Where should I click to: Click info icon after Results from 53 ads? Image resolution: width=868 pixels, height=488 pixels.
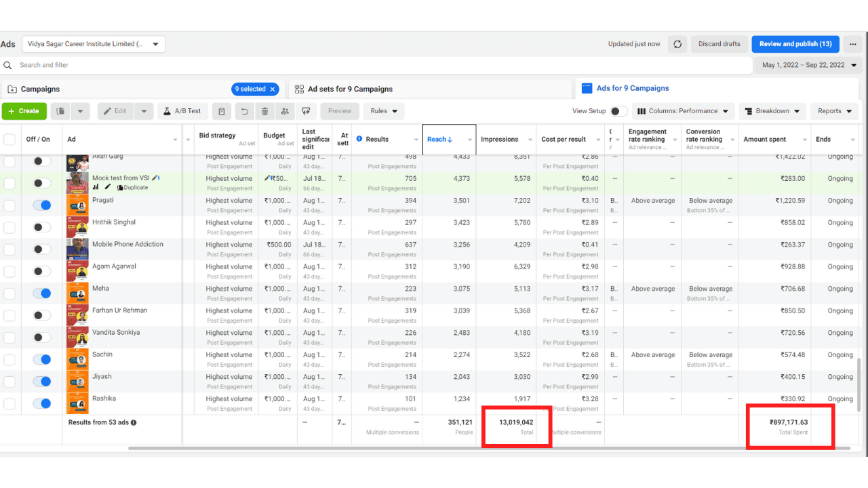[134, 422]
